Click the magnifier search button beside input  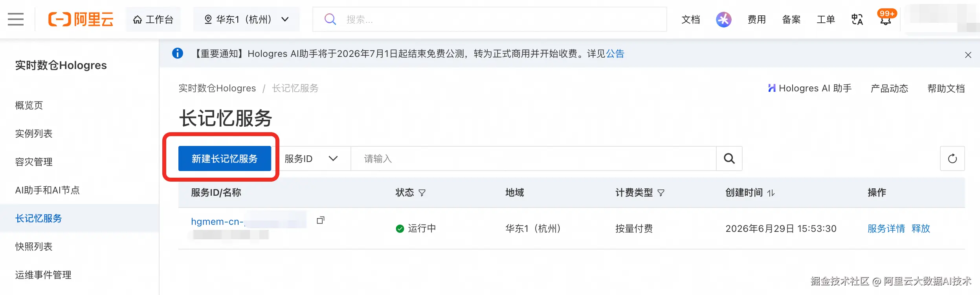pos(729,158)
